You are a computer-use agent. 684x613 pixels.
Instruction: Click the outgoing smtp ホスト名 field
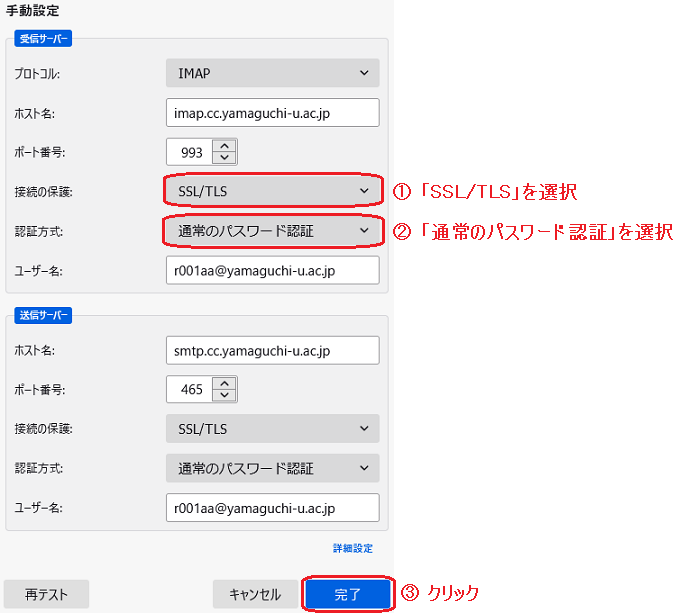point(273,350)
